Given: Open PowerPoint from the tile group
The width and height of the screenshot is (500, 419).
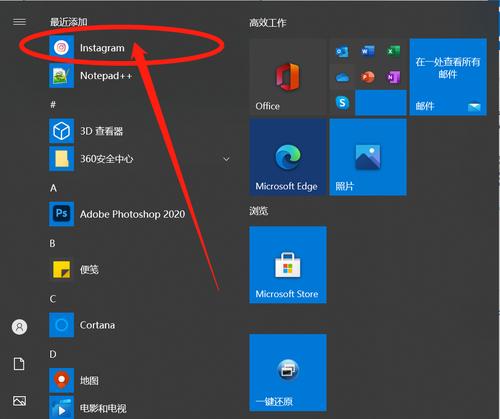Looking at the screenshot, I should [x=368, y=77].
